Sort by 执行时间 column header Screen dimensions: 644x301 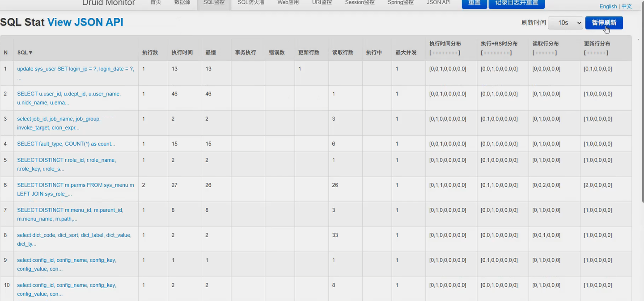click(182, 53)
